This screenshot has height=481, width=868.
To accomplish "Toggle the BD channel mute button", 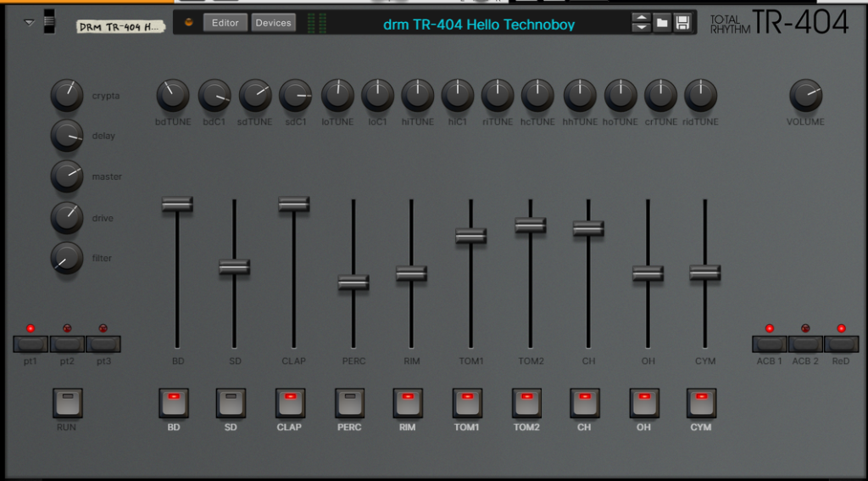I will pos(174,402).
